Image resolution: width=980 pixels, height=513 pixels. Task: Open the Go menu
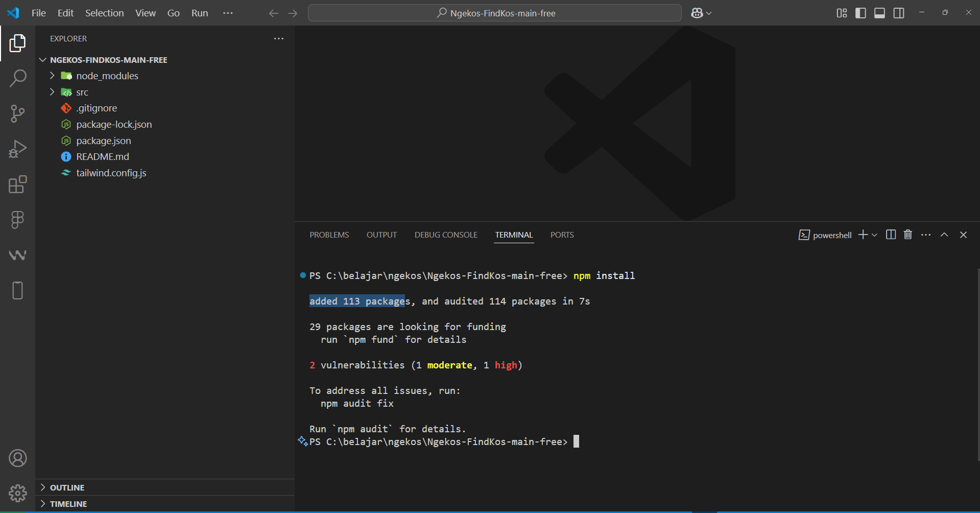tap(174, 13)
